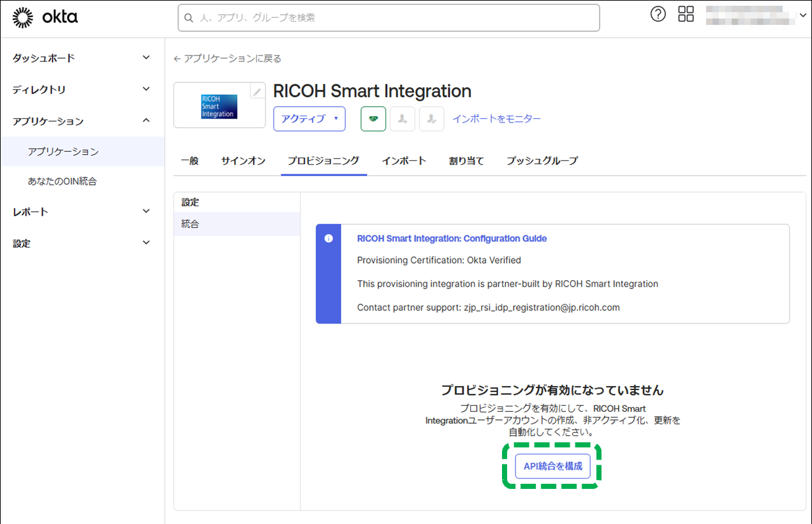Viewport: 812px width, 524px height.
Task: Click the Contact partner support email text
Action: (489, 308)
